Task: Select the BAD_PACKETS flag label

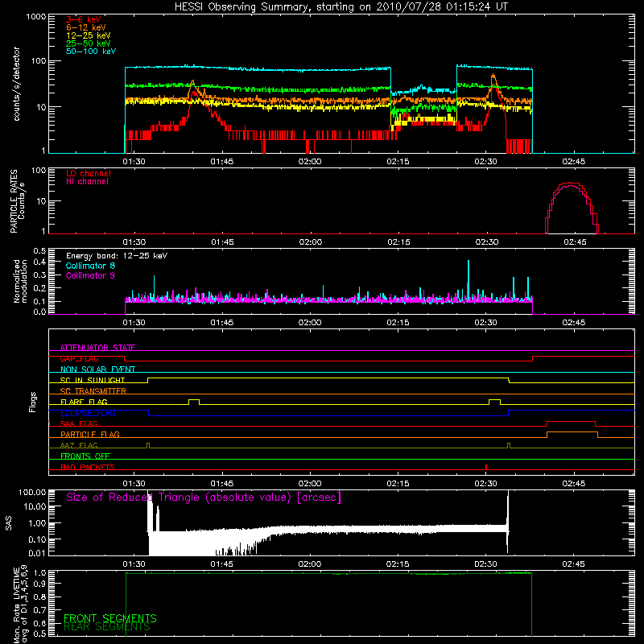Action: [88, 467]
